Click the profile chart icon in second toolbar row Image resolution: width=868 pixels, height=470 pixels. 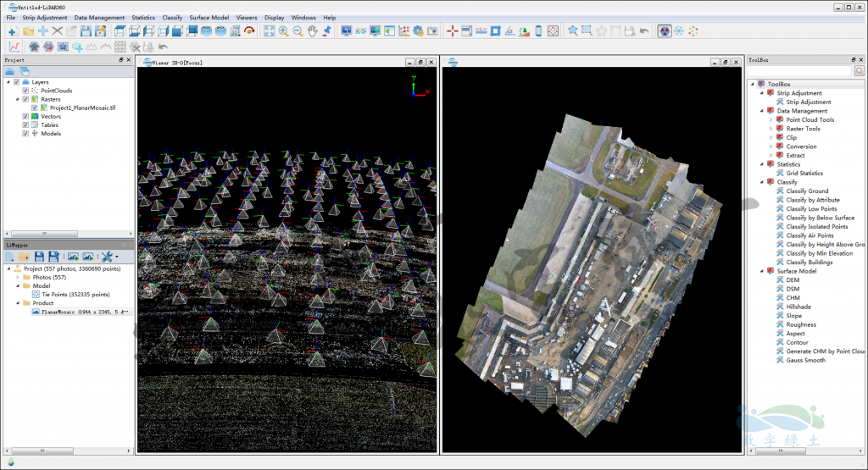(14, 47)
